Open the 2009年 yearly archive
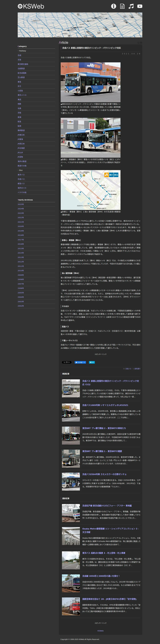The image size is (160, 644). pos(21,275)
